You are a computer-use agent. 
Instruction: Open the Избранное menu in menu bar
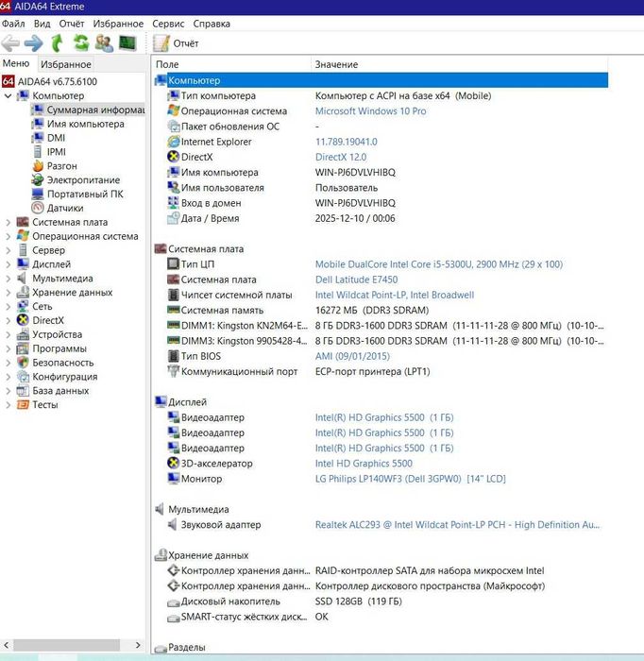coord(118,24)
